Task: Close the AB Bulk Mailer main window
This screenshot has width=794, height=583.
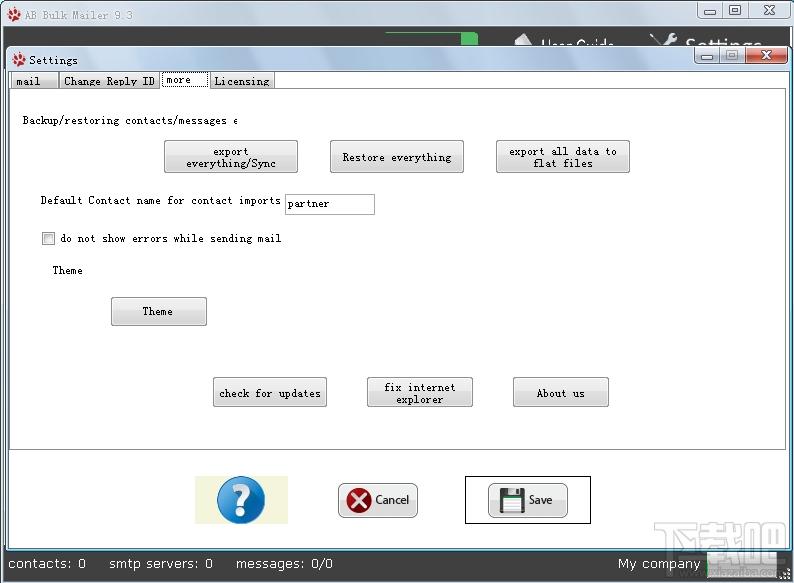Action: pos(769,10)
